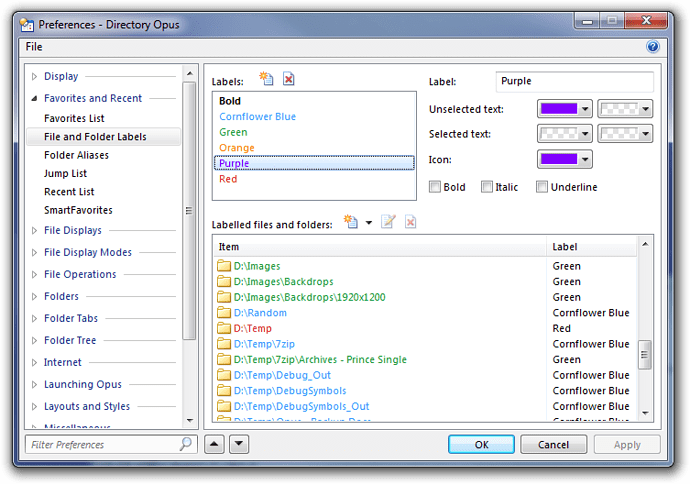Click the next page down arrow button
Screen dimensions: 690x484
click(239, 444)
